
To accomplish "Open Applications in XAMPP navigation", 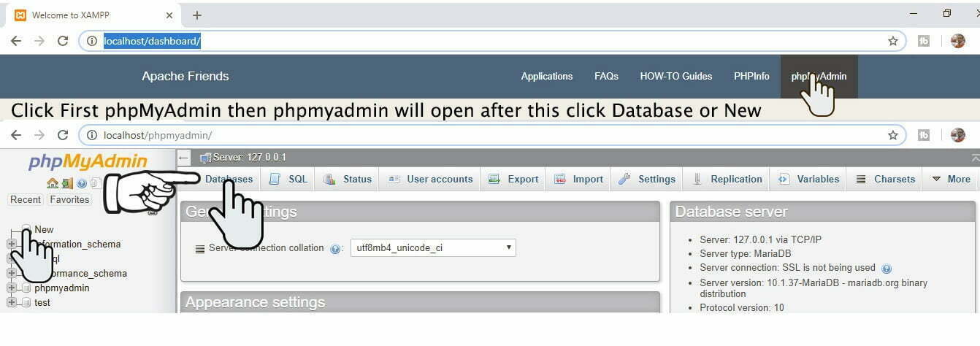I will pos(547,76).
